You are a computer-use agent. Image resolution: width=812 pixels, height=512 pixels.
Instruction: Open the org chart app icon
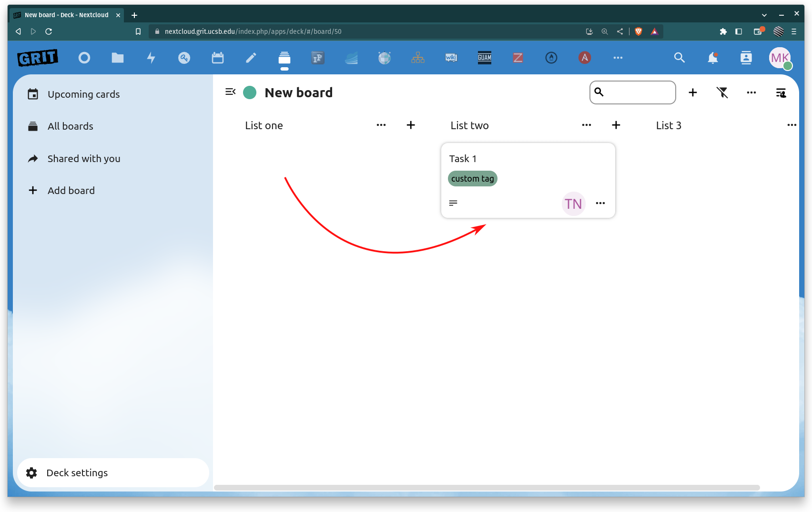point(418,58)
